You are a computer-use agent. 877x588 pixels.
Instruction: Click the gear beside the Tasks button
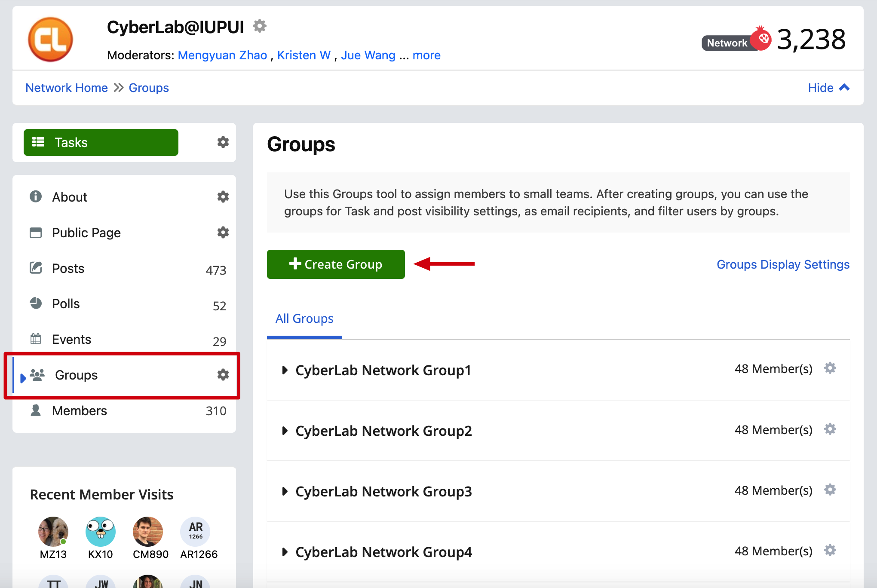(x=223, y=142)
